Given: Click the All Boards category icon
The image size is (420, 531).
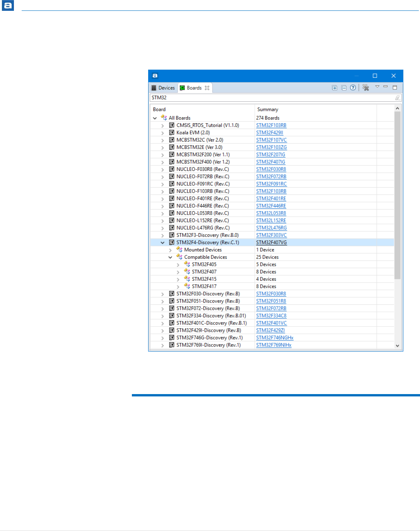Looking at the screenshot, I should pyautogui.click(x=164, y=118).
